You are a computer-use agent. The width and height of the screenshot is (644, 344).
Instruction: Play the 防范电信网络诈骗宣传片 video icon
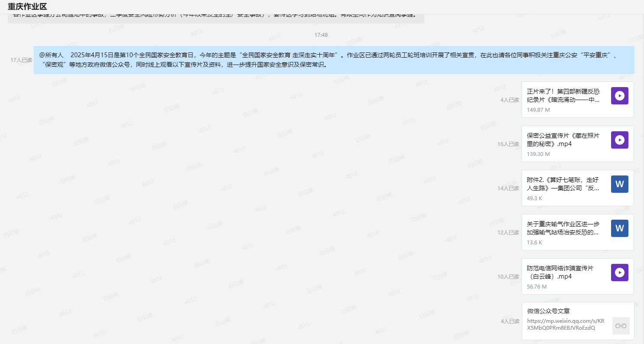(x=619, y=273)
